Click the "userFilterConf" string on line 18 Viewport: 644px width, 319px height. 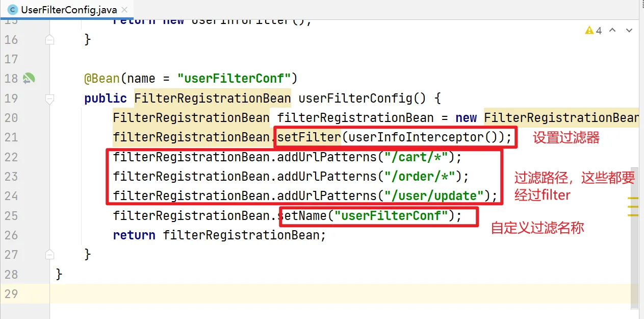point(234,79)
